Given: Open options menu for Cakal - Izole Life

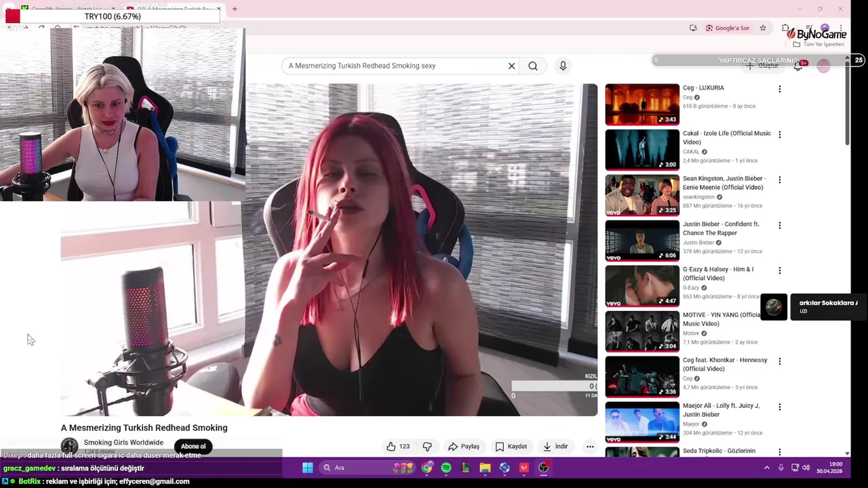Looking at the screenshot, I should [779, 134].
